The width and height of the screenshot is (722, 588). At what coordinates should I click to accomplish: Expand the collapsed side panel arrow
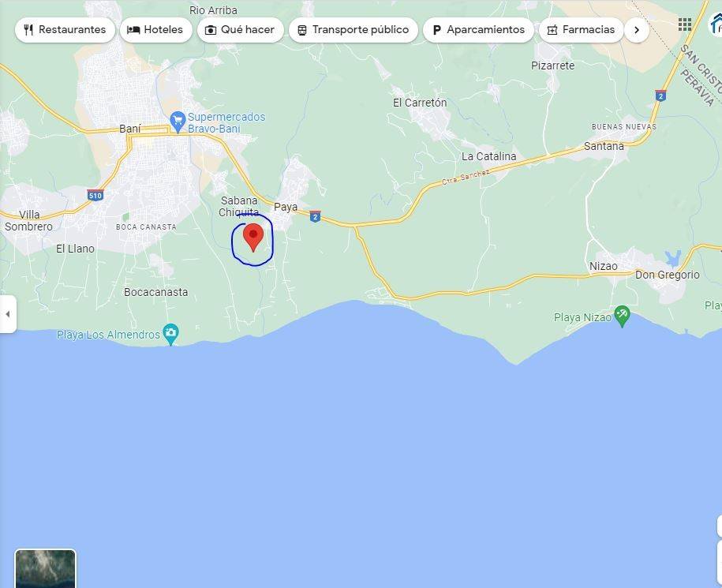click(x=8, y=314)
